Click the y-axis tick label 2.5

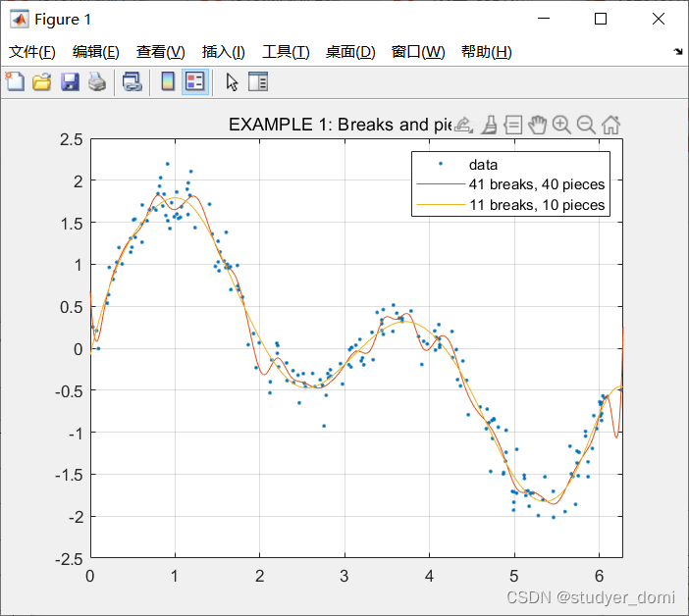tap(72, 139)
